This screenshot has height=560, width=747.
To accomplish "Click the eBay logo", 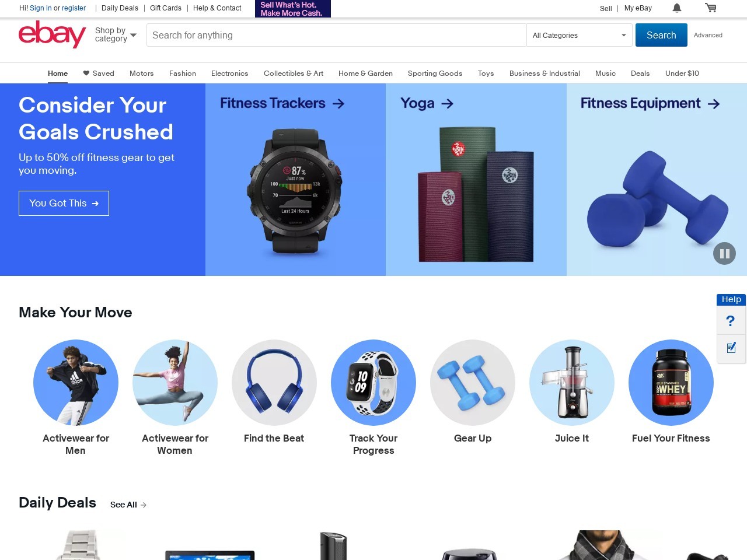I will point(52,34).
